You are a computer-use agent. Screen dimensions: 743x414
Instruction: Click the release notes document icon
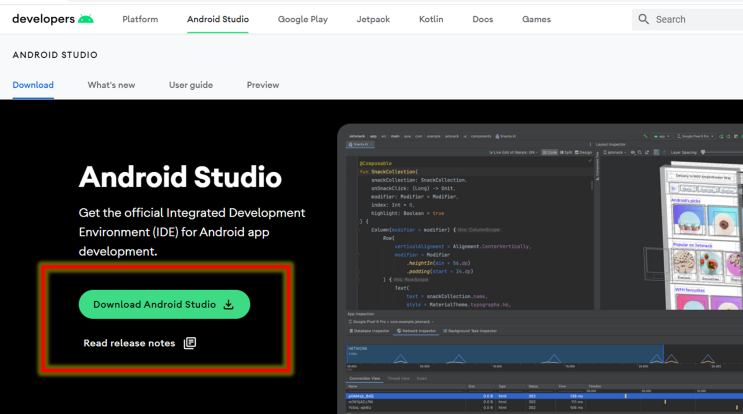(x=190, y=343)
